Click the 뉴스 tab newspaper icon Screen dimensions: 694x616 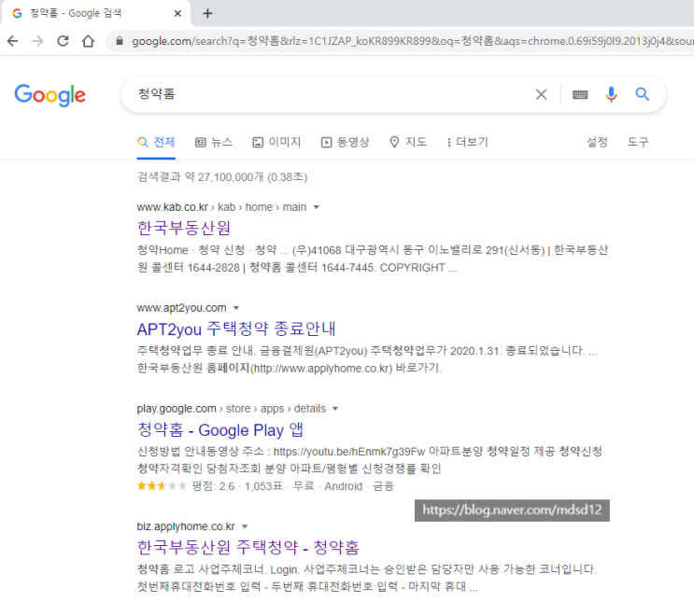(x=201, y=142)
